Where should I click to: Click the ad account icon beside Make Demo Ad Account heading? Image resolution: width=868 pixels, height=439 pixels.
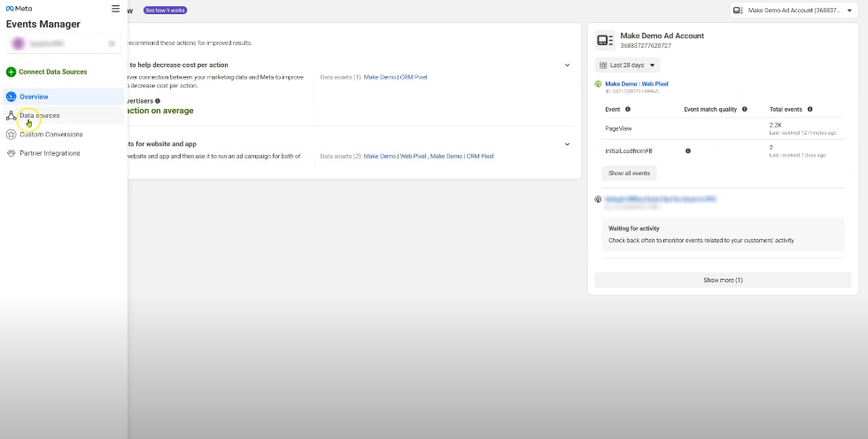coord(604,40)
